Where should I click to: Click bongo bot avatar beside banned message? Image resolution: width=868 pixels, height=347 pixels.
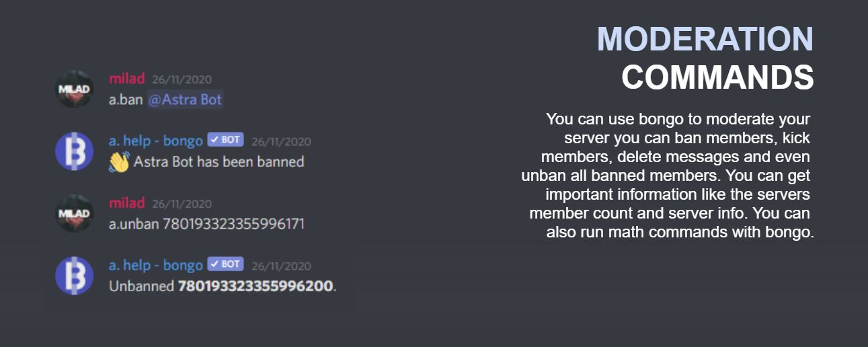point(74,151)
